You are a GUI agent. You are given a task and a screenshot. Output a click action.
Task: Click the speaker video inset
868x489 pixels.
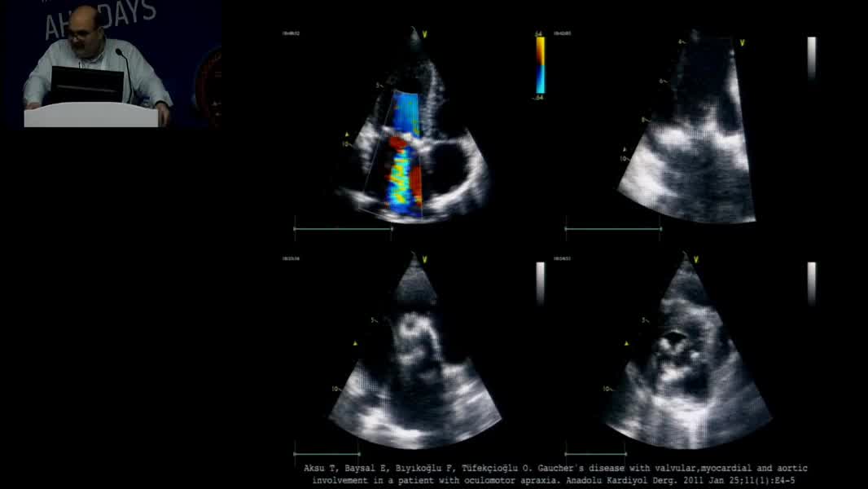[110, 64]
